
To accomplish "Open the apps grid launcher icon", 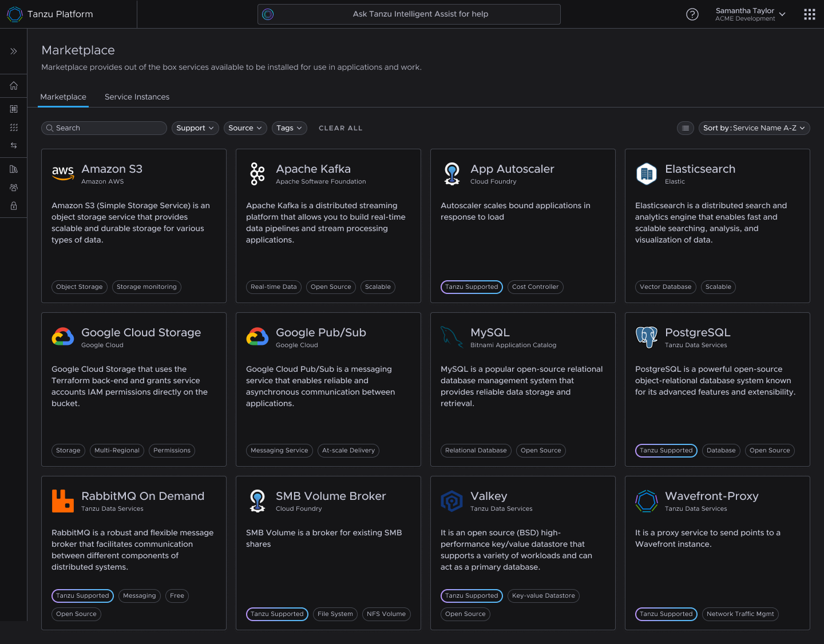I will (810, 14).
